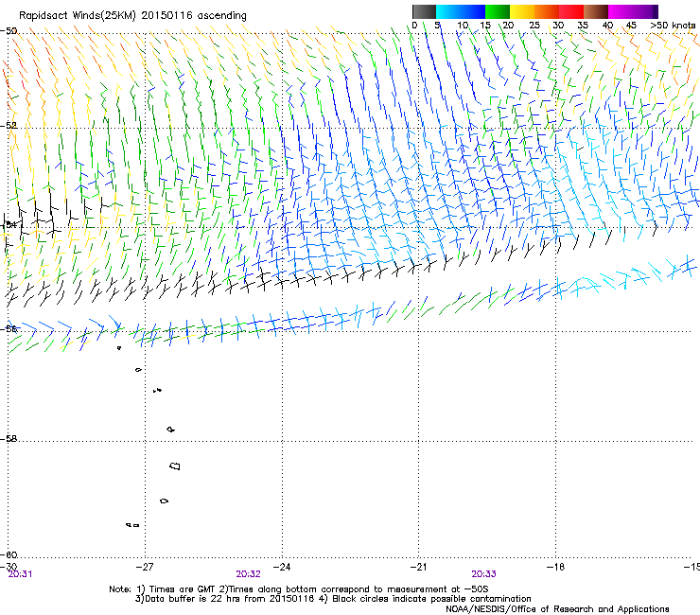Image resolution: width=700 pixels, height=615 pixels.
Task: Click the '-58' latitude axis label
Action: click(9, 439)
